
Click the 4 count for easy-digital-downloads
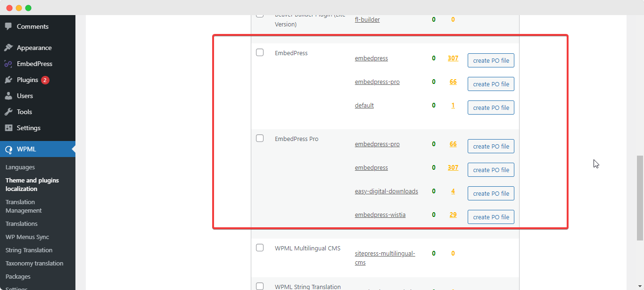453,191
